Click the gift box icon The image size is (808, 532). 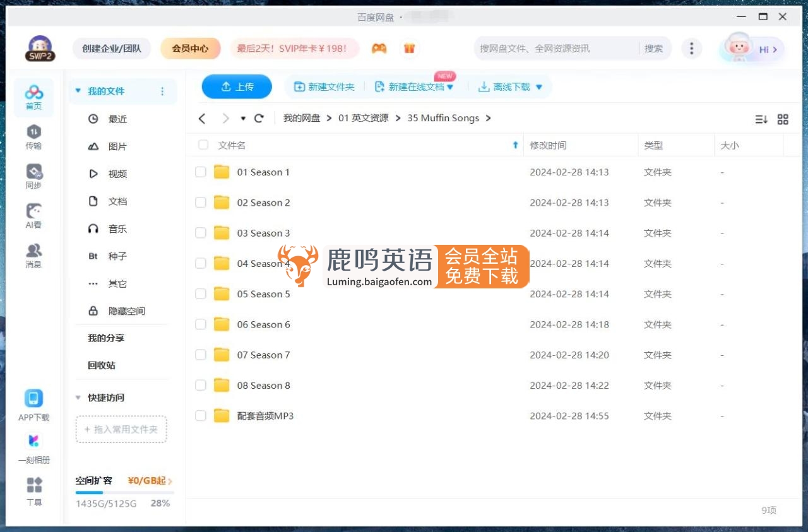[409, 48]
